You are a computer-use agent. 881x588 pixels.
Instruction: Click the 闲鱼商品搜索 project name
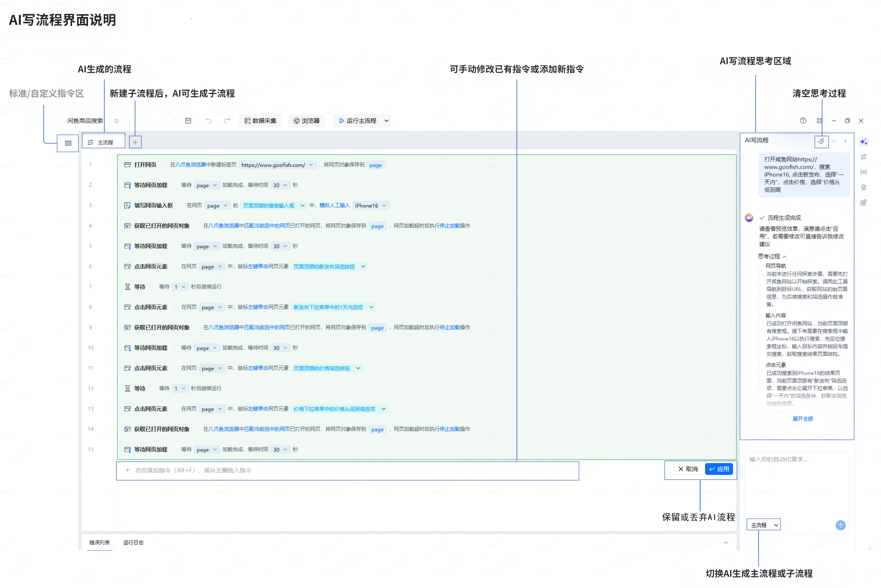(x=85, y=121)
